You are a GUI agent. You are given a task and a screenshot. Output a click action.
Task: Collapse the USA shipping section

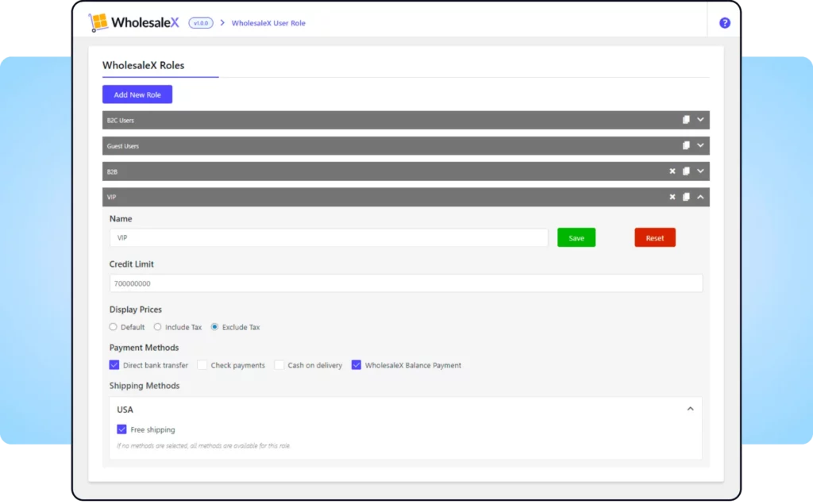690,409
